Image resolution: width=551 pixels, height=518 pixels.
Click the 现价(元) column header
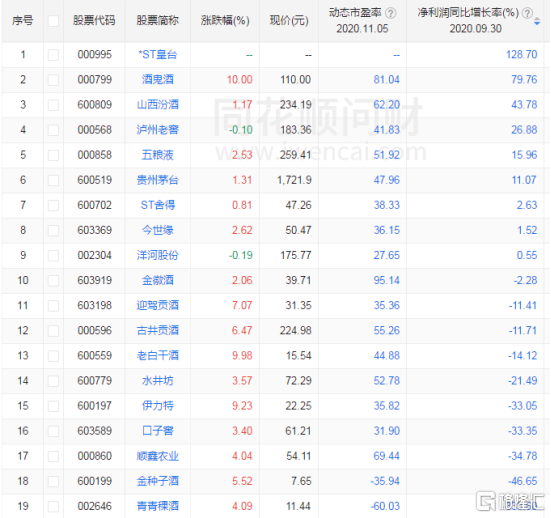coord(289,21)
